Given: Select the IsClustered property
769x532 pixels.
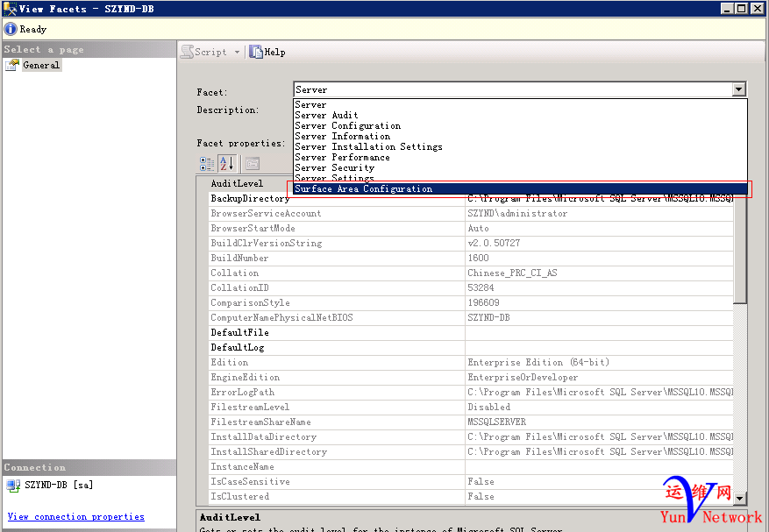Looking at the screenshot, I should tap(240, 496).
